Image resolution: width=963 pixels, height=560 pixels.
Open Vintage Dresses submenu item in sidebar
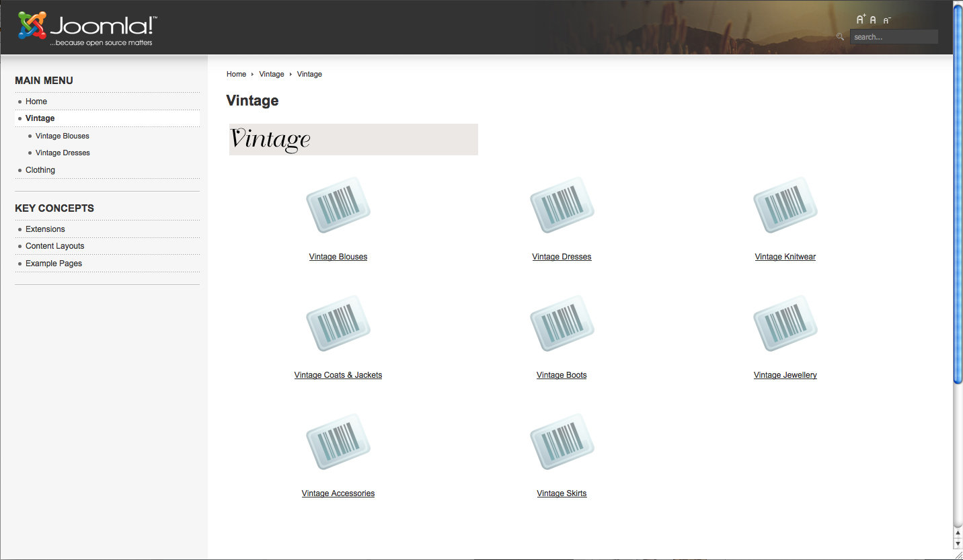pos(63,153)
